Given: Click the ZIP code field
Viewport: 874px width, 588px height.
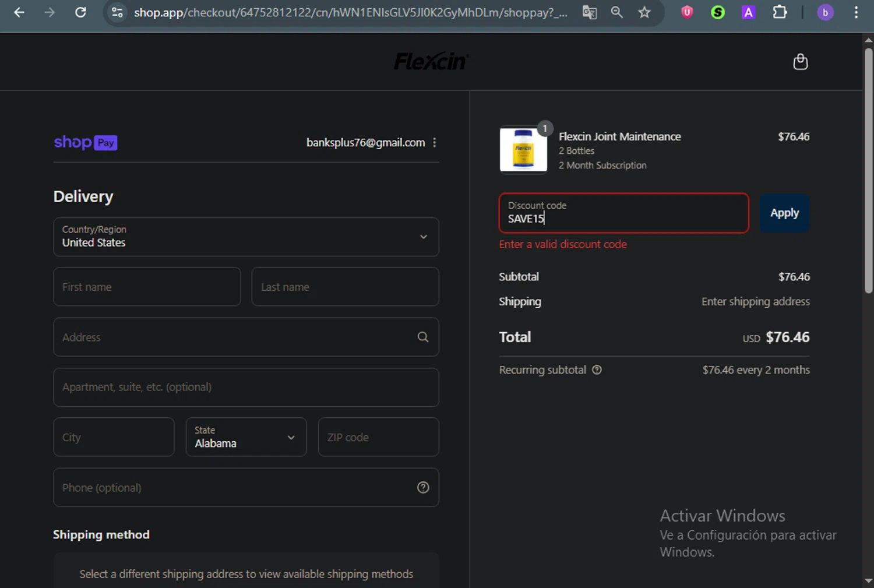Looking at the screenshot, I should [x=378, y=437].
